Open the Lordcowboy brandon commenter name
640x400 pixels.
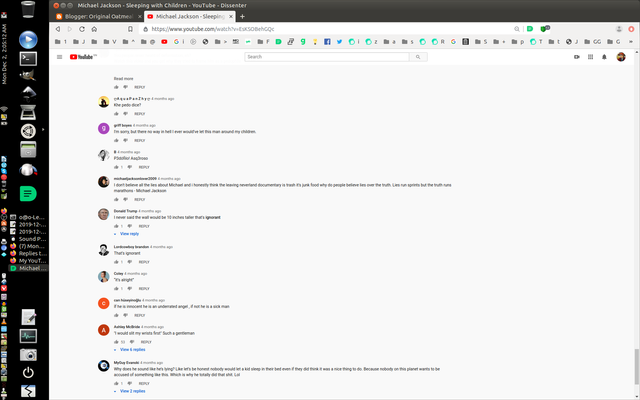pyautogui.click(x=131, y=247)
